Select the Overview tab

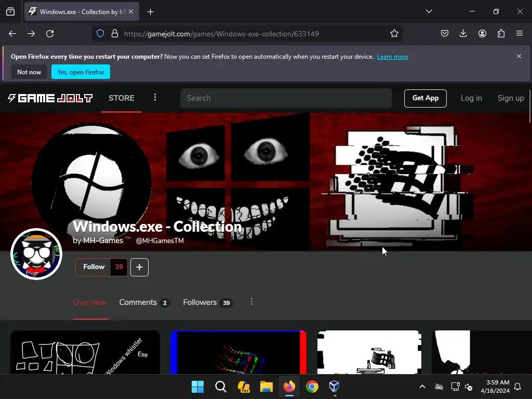click(89, 302)
